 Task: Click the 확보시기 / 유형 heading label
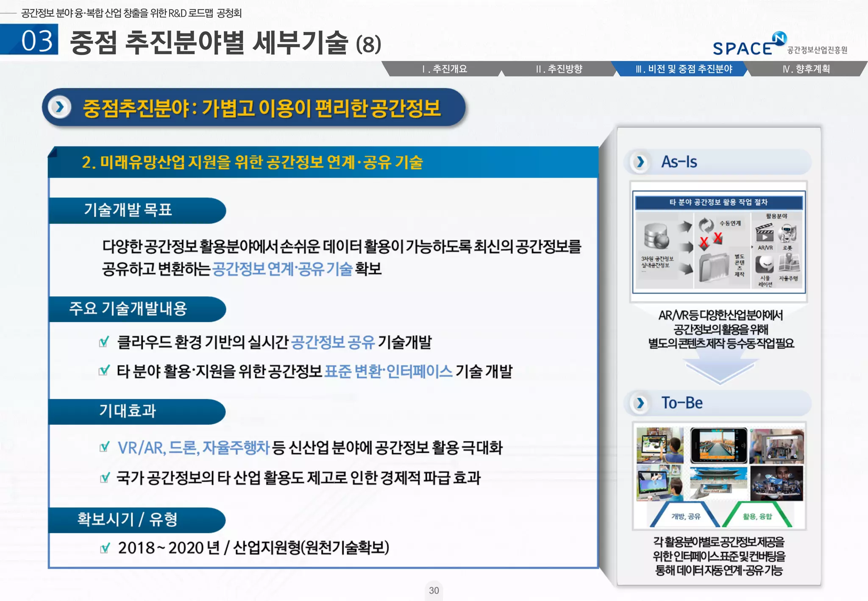tap(127, 519)
